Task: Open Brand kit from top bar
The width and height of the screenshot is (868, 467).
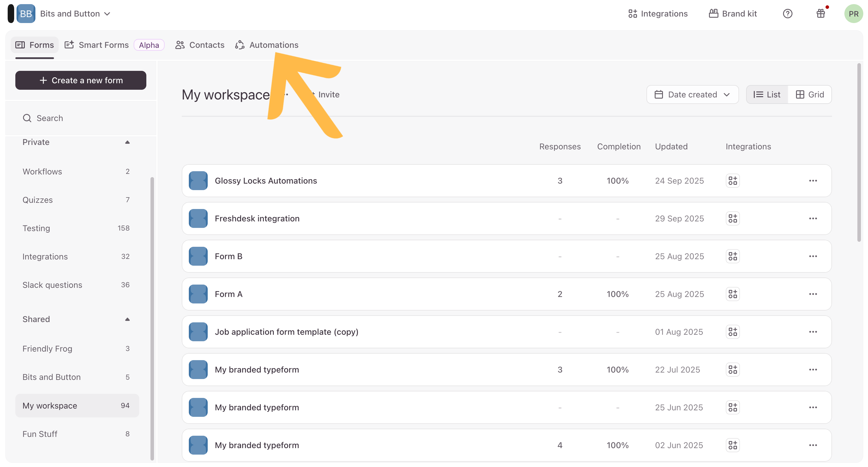Action: pyautogui.click(x=733, y=14)
